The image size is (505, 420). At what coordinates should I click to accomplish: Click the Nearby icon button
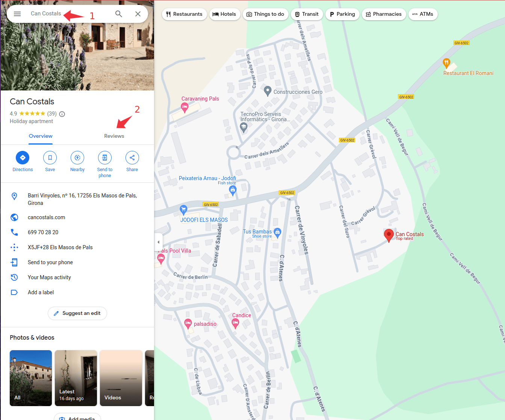[77, 158]
